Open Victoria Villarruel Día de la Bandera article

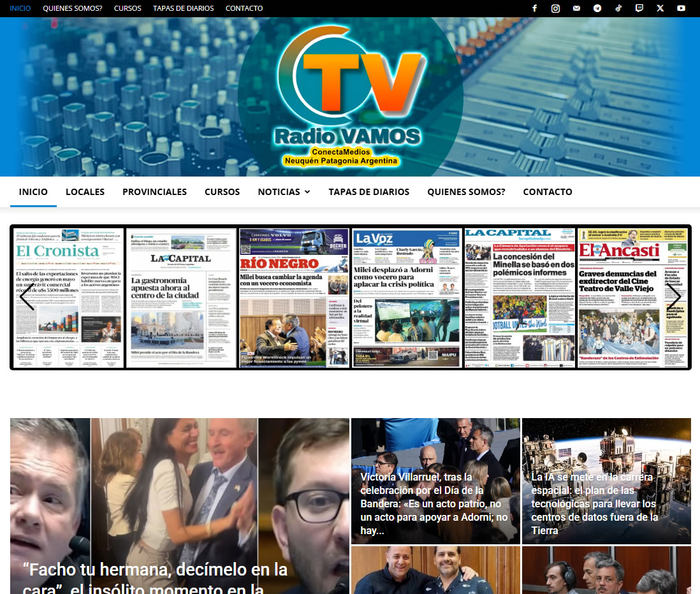[x=435, y=503]
